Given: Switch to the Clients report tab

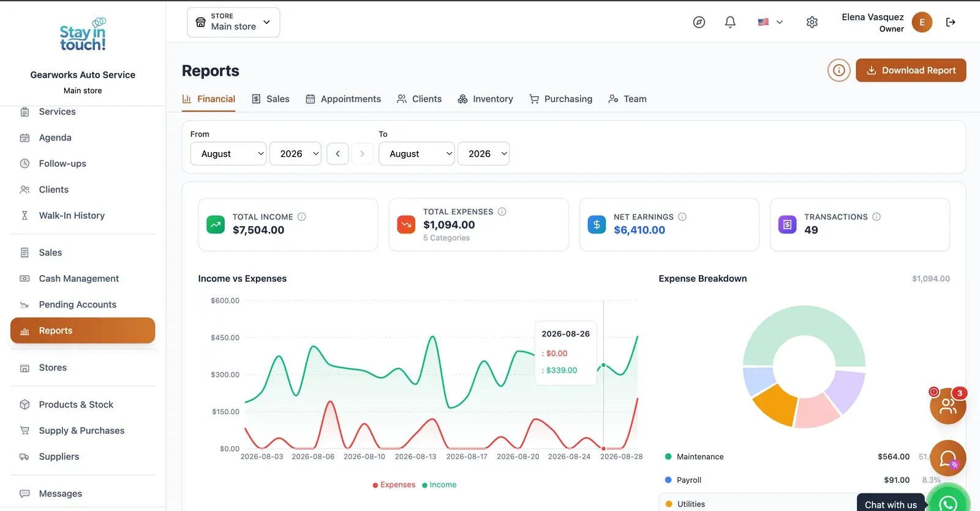Looking at the screenshot, I should tap(419, 99).
